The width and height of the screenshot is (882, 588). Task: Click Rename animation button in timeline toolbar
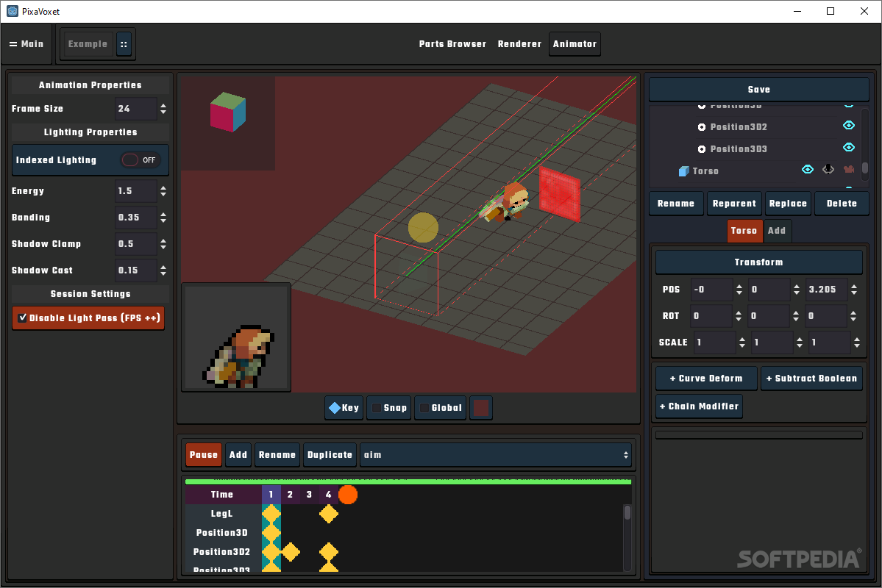tap(277, 455)
